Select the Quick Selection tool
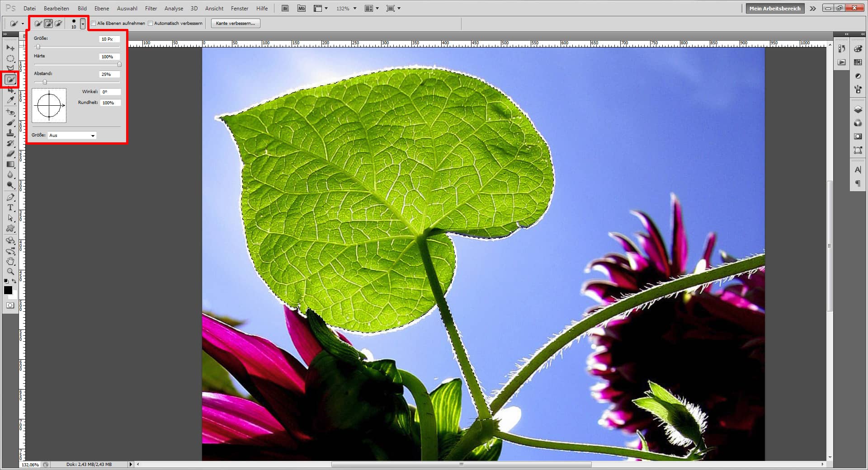Image resolution: width=868 pixels, height=470 pixels. [10, 79]
